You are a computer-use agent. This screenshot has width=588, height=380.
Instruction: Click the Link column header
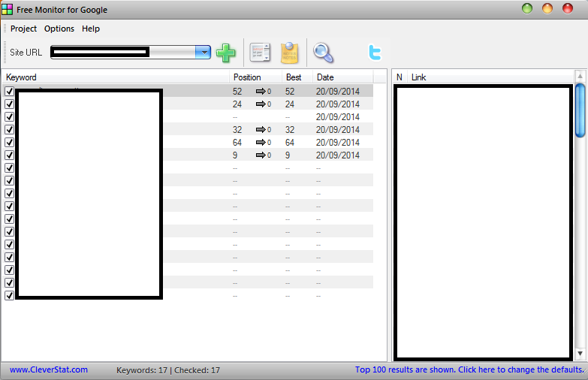click(490, 77)
